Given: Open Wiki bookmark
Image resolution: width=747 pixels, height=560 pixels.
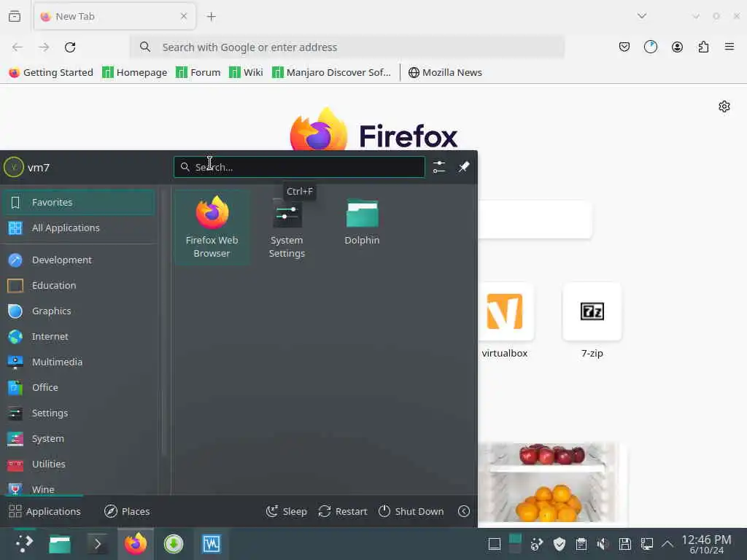Looking at the screenshot, I should tap(246, 72).
